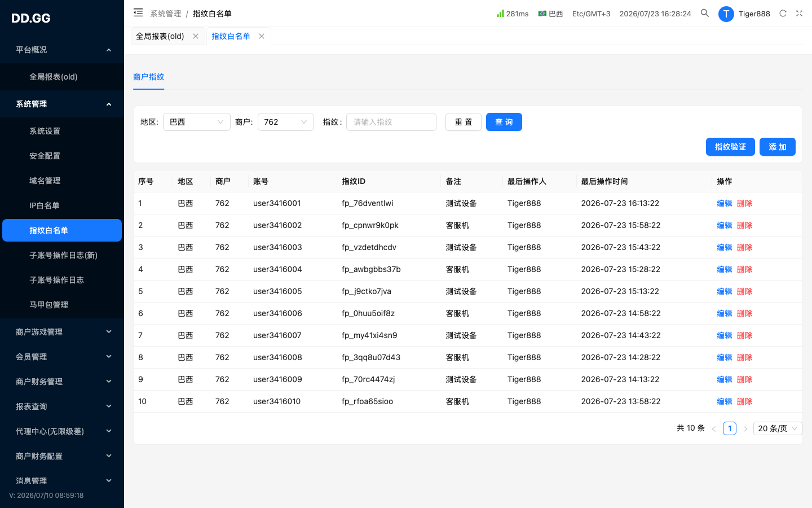The width and height of the screenshot is (812, 508).
Task: Close the 指纹白名单 tab
Action: pos(262,36)
